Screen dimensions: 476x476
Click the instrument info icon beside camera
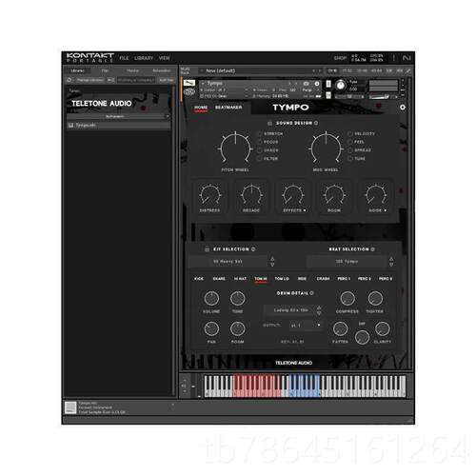[x=317, y=84]
